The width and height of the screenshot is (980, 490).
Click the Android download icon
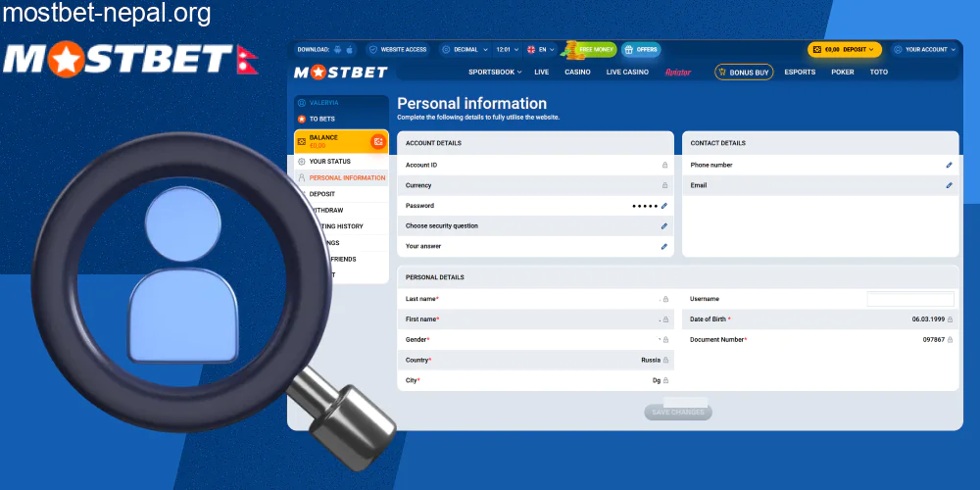338,49
